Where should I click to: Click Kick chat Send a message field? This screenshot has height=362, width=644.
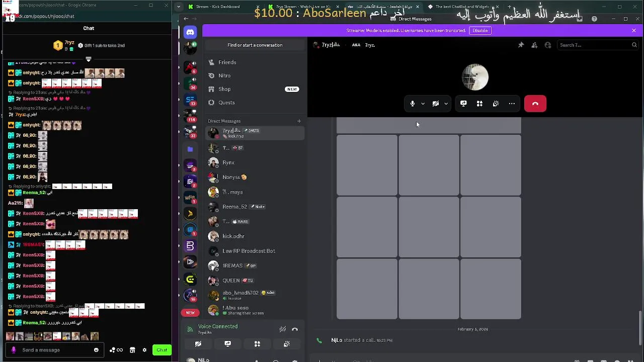[54, 350]
